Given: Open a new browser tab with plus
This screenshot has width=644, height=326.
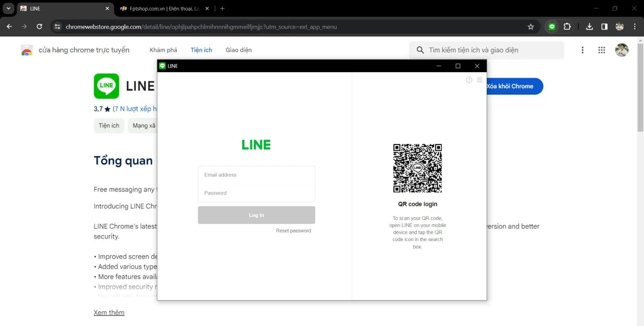Looking at the screenshot, I should point(222,8).
